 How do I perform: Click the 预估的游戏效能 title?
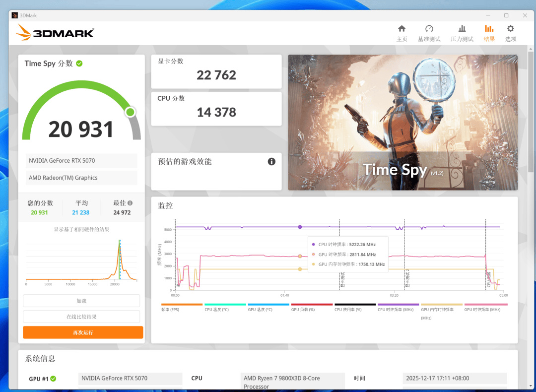coord(185,162)
